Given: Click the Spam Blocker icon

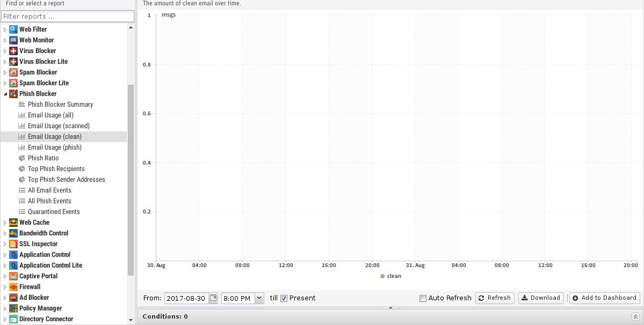Looking at the screenshot, I should point(13,72).
